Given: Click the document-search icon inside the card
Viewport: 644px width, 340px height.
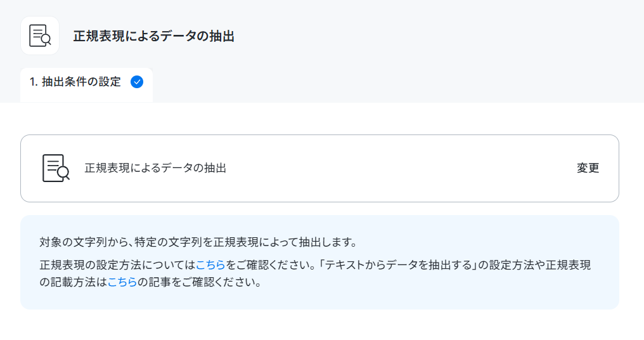Looking at the screenshot, I should click(56, 168).
